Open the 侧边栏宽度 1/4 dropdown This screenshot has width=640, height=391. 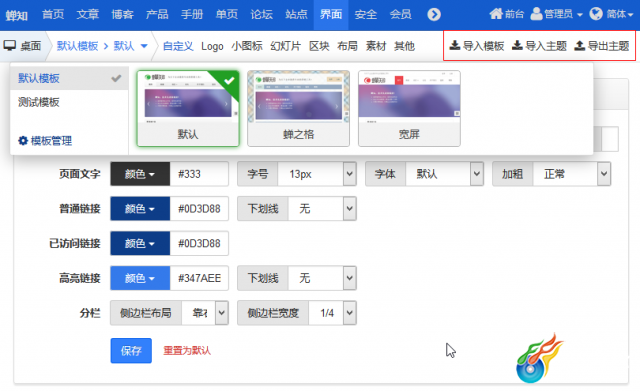click(332, 313)
